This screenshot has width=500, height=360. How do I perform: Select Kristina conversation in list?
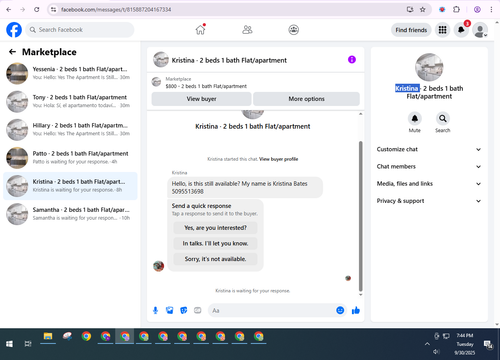tap(70, 186)
